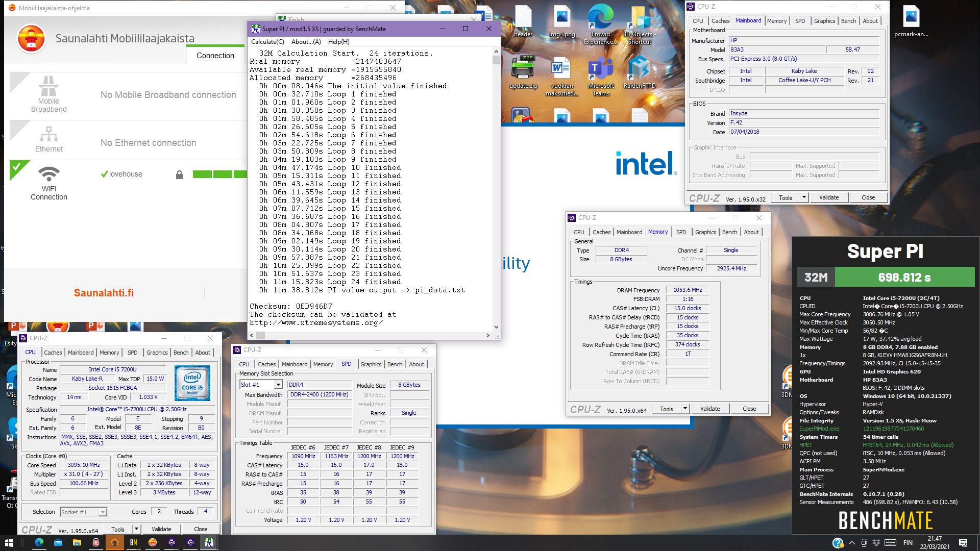Screen dimensions: 980x551
Task: Click Validate in CPU-Z CPU window
Action: click(161, 529)
